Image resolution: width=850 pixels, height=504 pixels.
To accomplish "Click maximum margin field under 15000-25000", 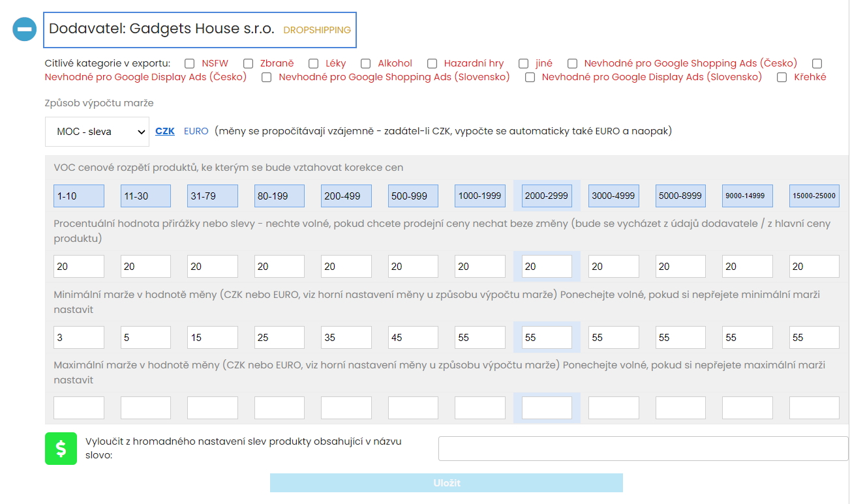I will [x=814, y=408].
